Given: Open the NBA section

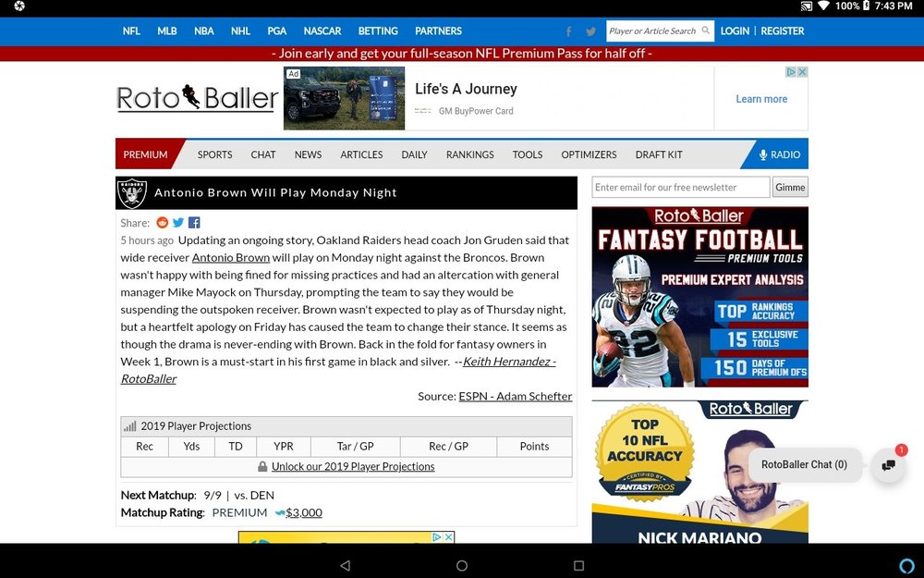Looking at the screenshot, I should pyautogui.click(x=204, y=31).
